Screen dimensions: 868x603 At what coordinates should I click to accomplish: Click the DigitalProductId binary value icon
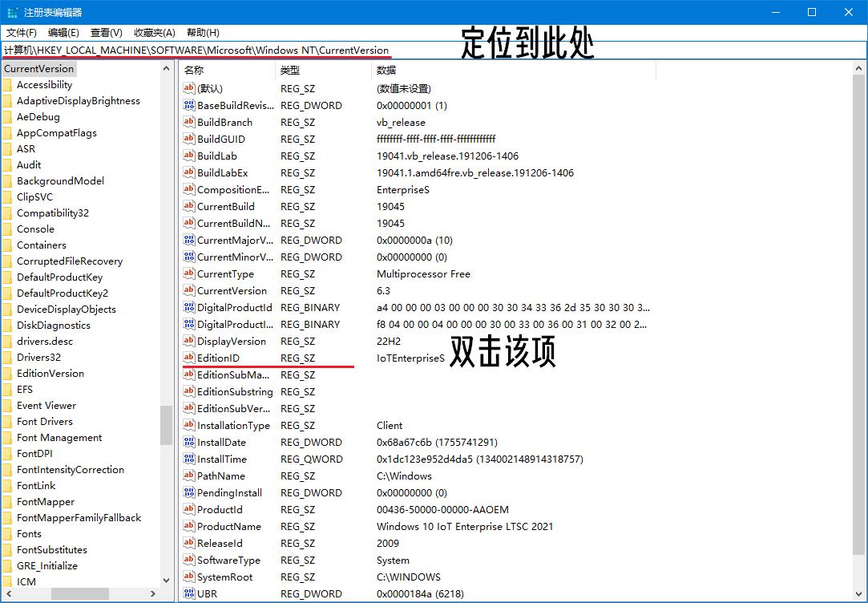tap(189, 308)
